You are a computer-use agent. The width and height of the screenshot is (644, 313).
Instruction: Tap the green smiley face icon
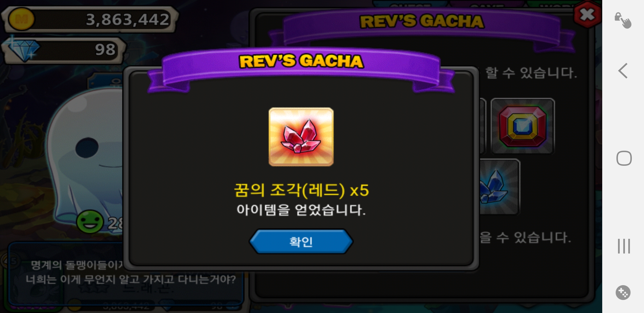coord(90,222)
